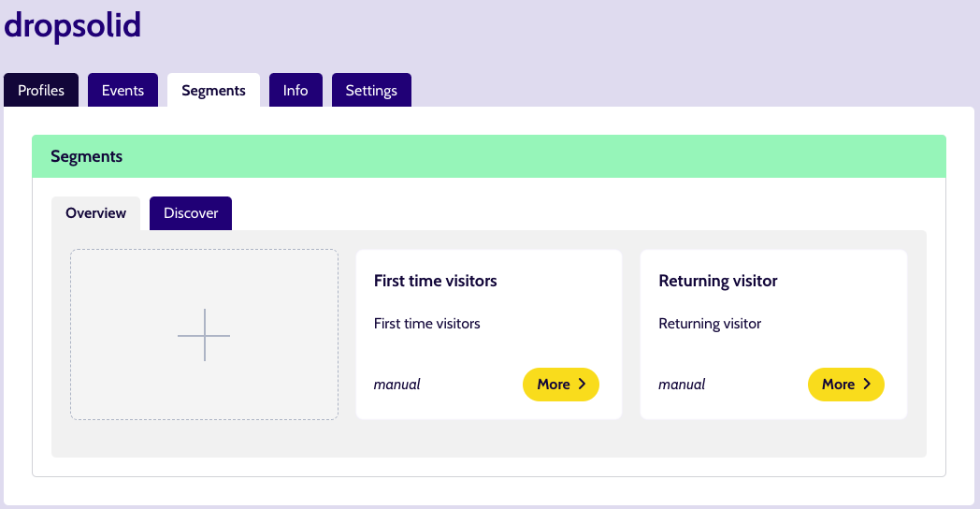This screenshot has height=509, width=980.
Task: Click the dropsolid logo
Action: [73, 25]
